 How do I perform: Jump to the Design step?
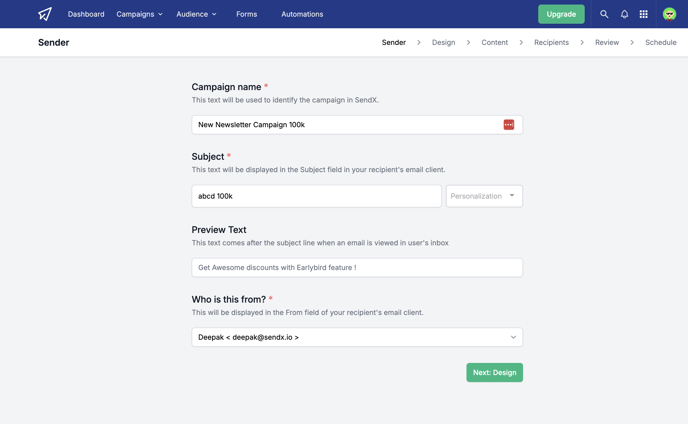point(443,42)
